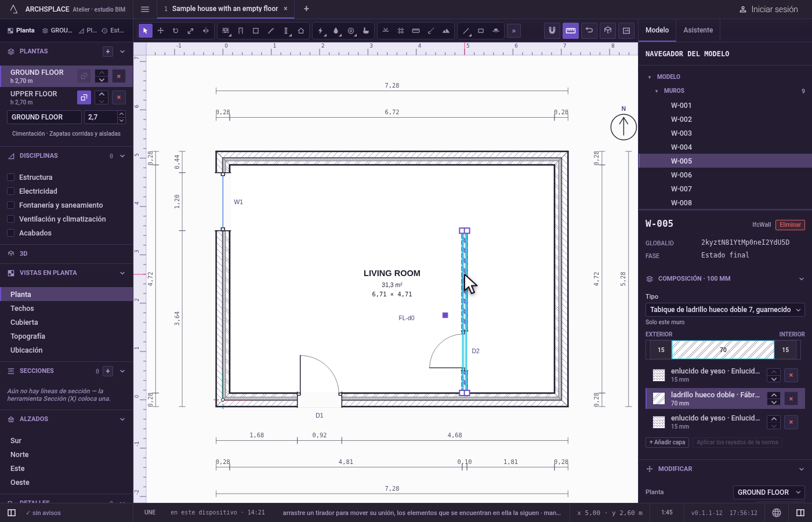Collapse the MUROS tree group
The height and width of the screenshot is (522, 812).
(x=657, y=91)
